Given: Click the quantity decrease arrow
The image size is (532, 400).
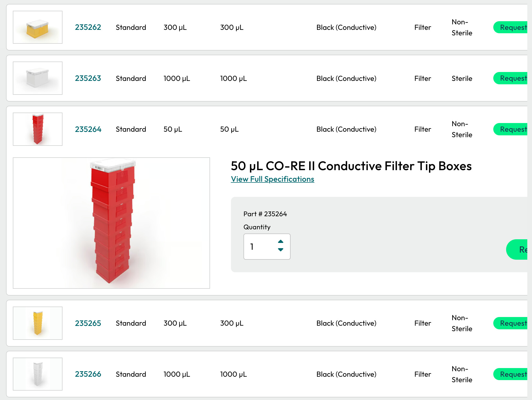Looking at the screenshot, I should pos(281,250).
